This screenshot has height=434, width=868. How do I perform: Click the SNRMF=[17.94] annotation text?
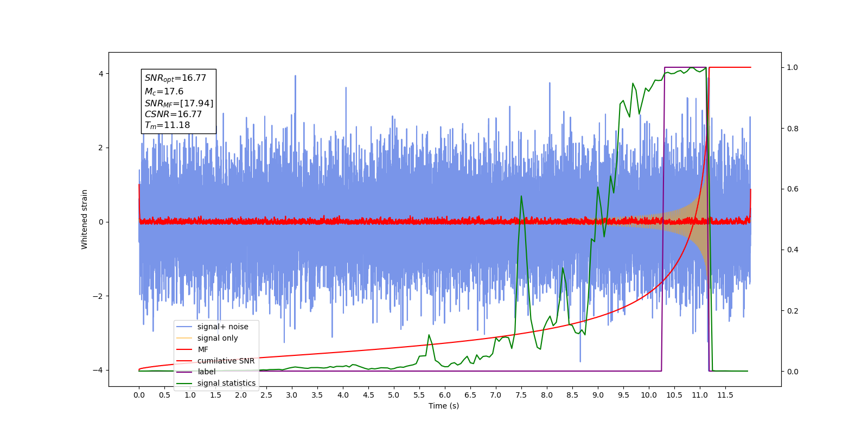click(x=179, y=103)
